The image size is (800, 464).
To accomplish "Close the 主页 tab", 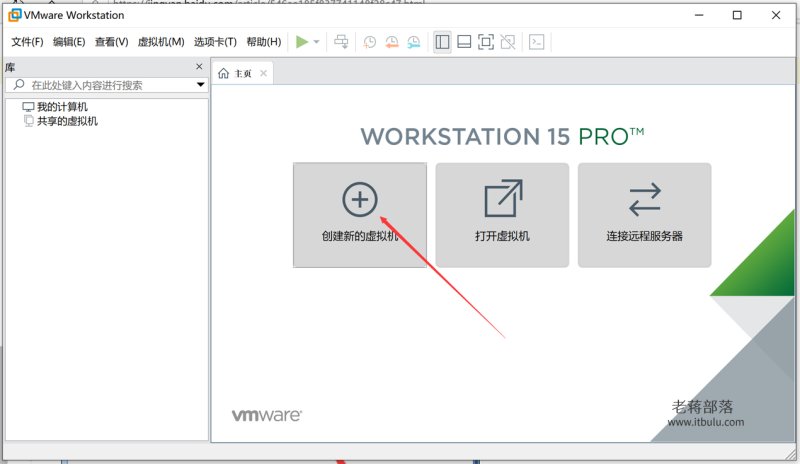I will 263,74.
